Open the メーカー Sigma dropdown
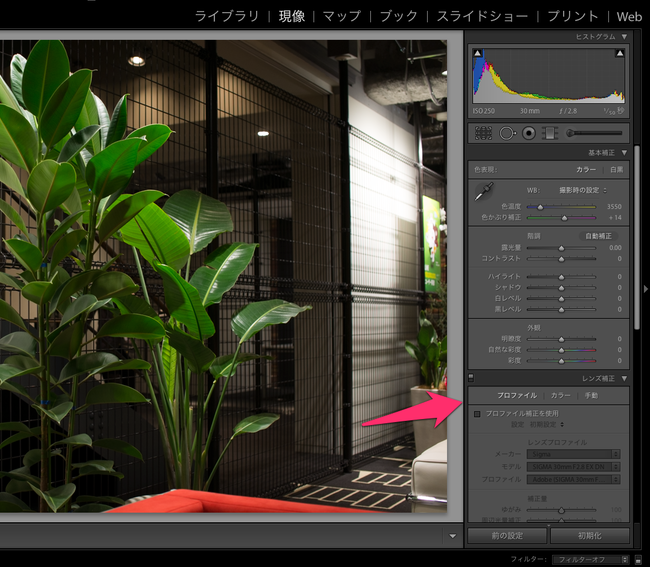The image size is (650, 567). pos(573,454)
